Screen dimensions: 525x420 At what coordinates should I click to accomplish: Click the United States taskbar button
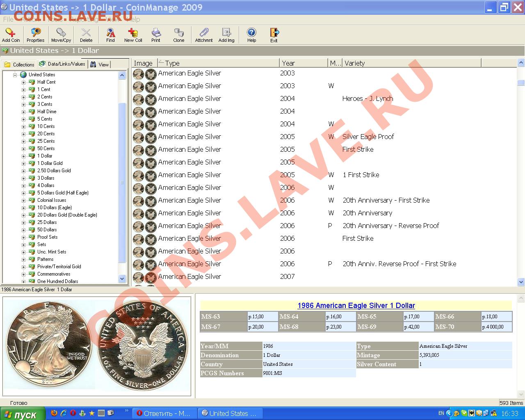coord(230,413)
